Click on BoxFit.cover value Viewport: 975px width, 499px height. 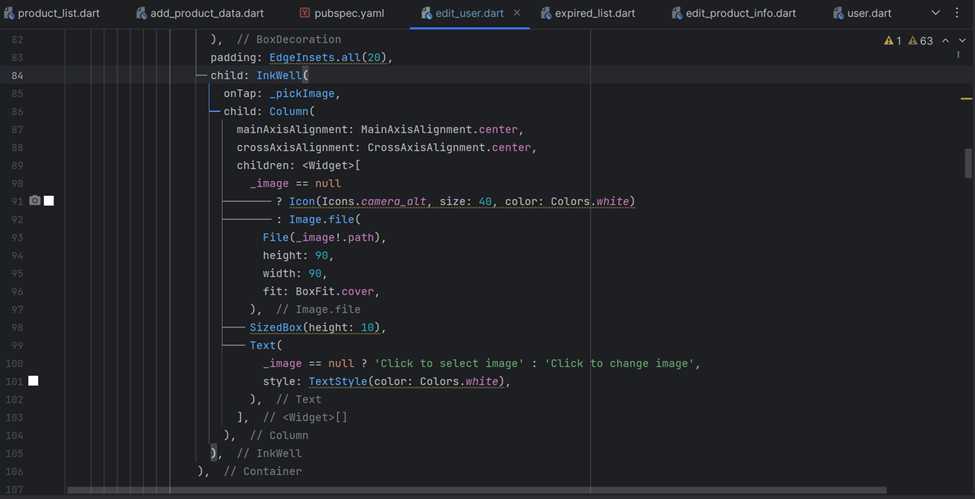[x=335, y=291]
